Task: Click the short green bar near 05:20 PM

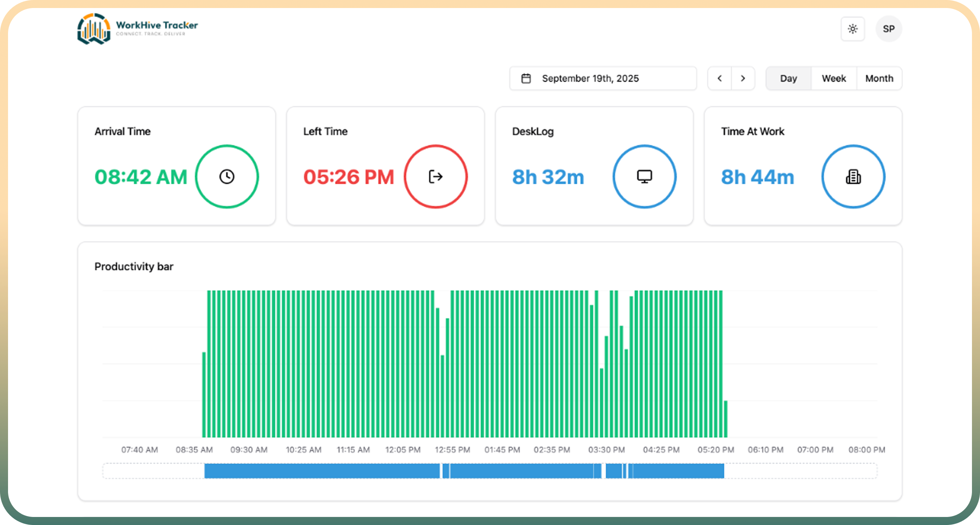Action: [726, 419]
